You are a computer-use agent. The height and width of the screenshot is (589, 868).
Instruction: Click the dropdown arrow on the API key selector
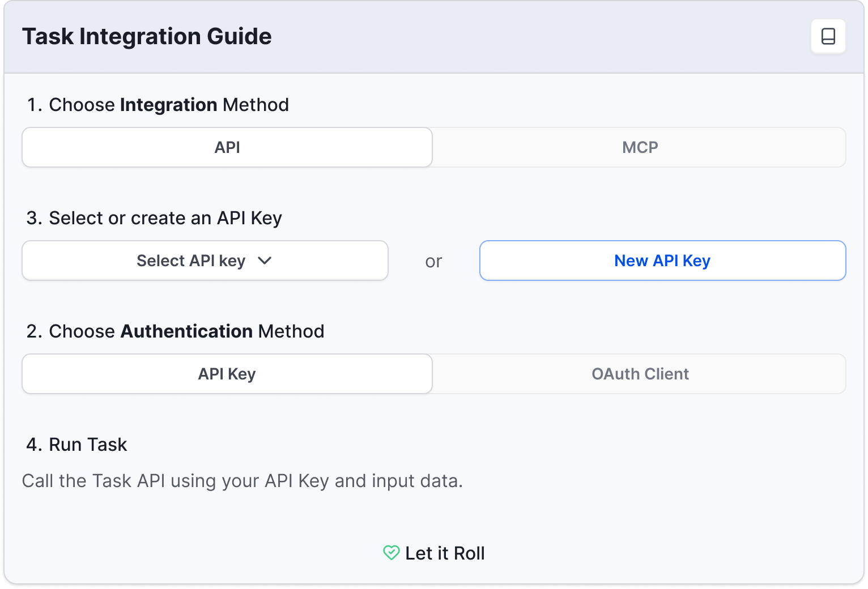click(265, 261)
